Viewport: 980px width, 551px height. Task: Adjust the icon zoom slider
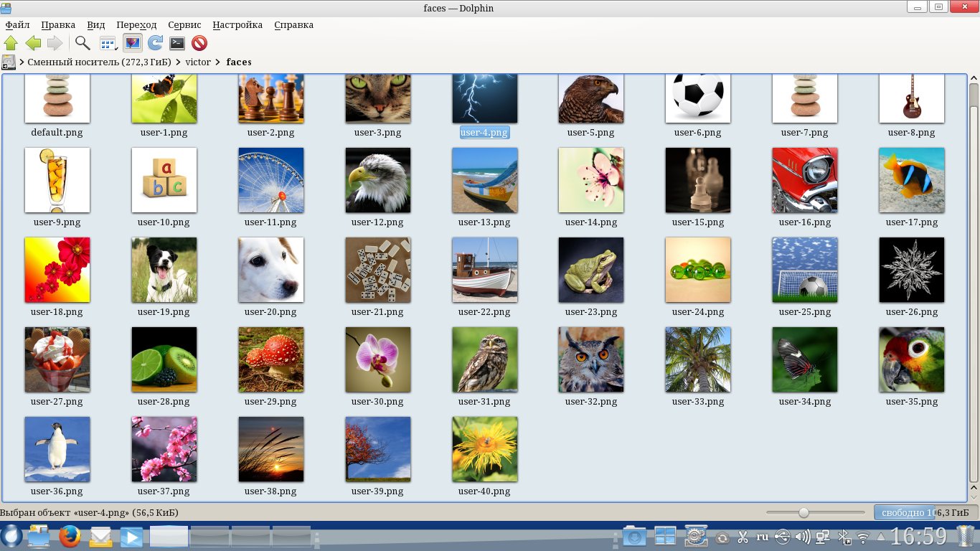tap(804, 512)
